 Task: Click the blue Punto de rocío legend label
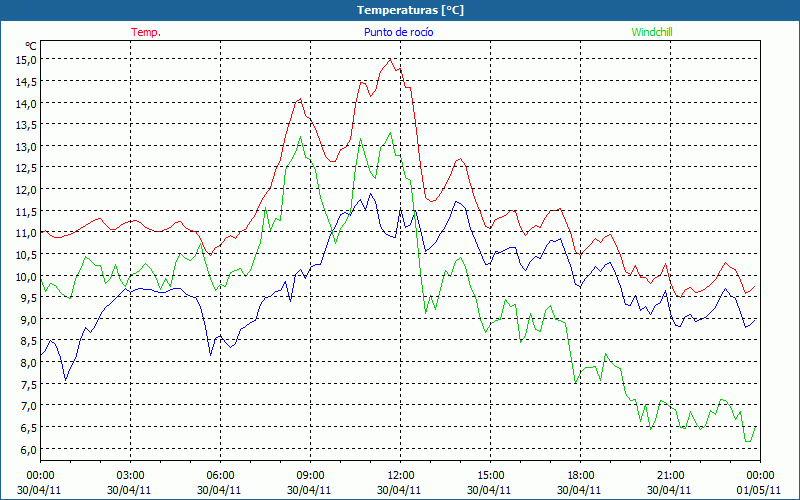pyautogui.click(x=398, y=32)
